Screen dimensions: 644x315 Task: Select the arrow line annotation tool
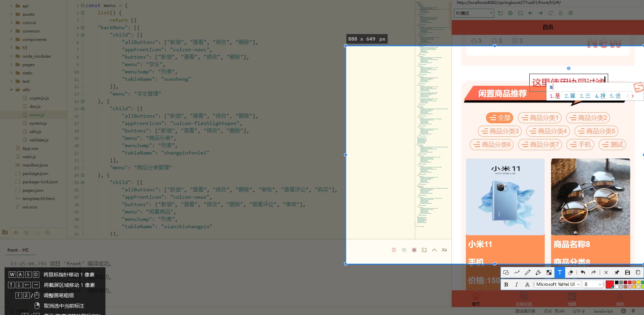[517, 272]
